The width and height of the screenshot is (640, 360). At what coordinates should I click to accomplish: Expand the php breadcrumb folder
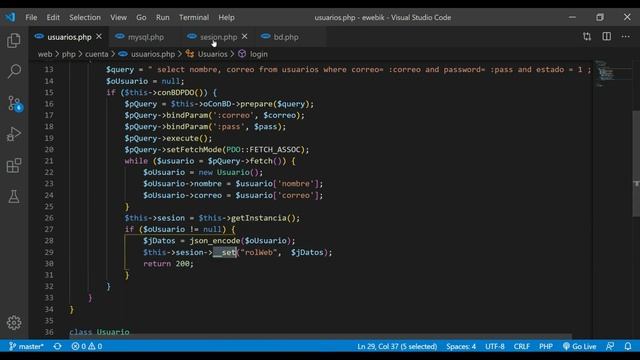pos(69,54)
